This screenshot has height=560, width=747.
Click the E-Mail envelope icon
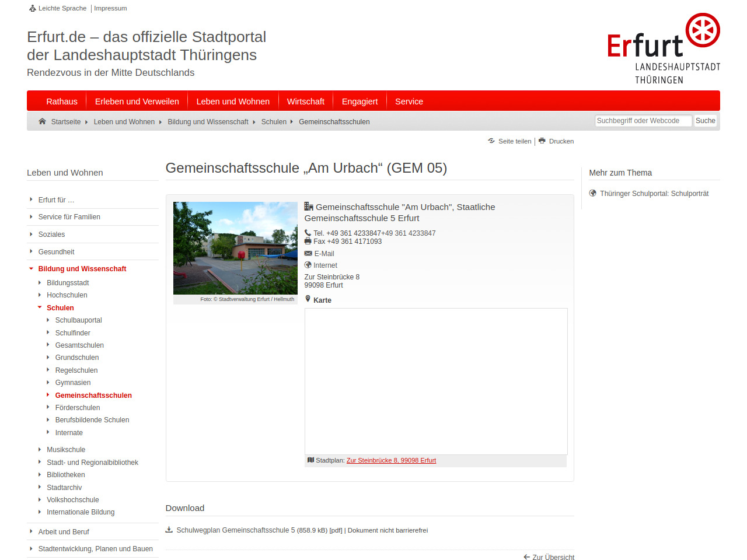coord(308,254)
